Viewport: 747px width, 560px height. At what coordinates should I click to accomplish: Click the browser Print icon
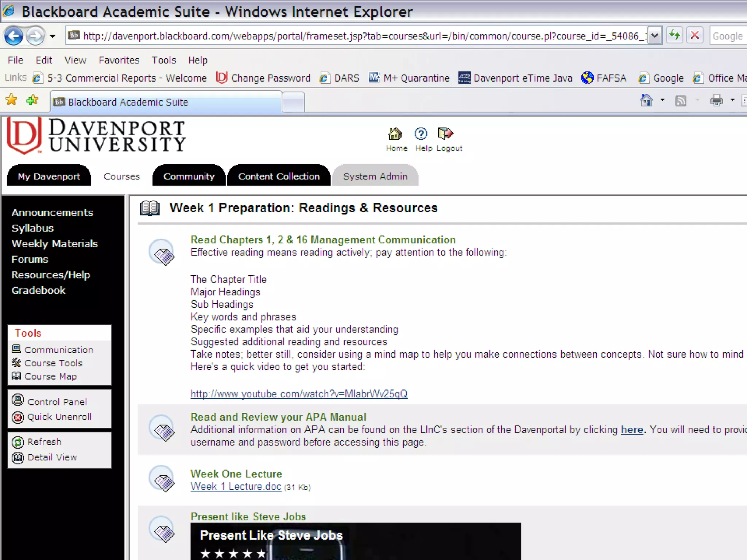(716, 100)
